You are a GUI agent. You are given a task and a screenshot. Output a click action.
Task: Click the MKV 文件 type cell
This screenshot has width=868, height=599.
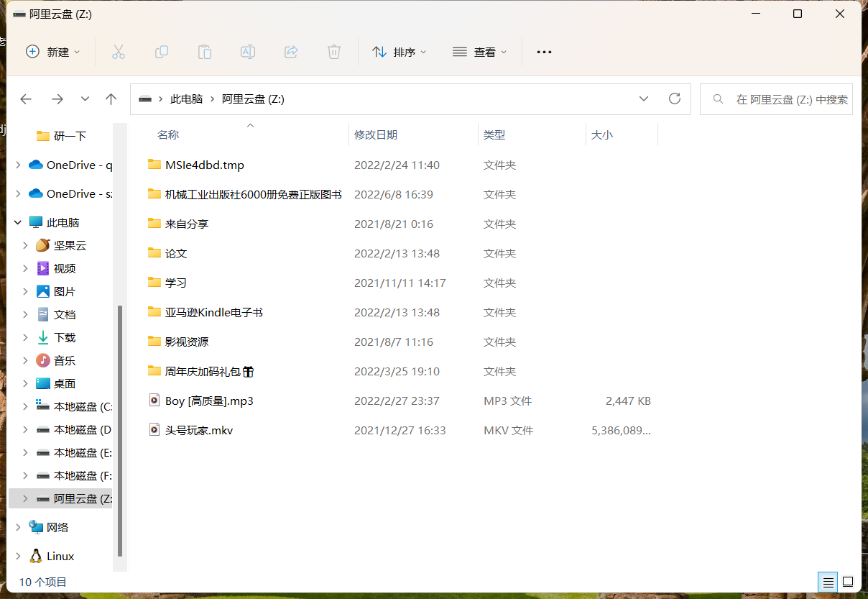(508, 430)
